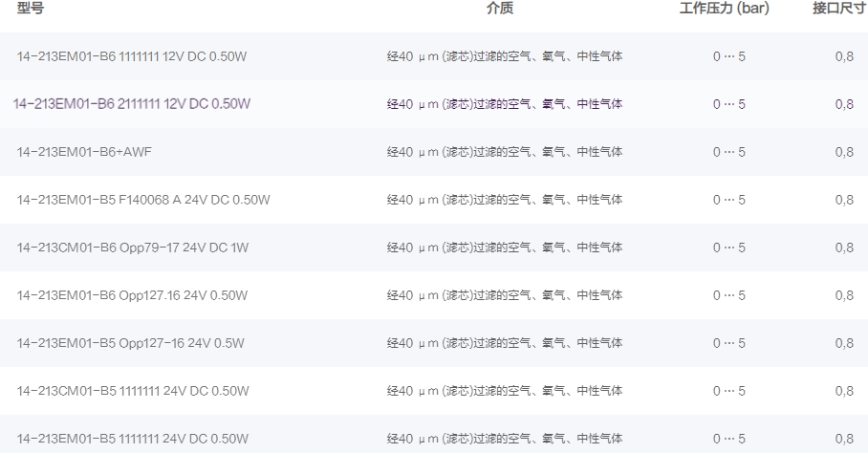Open model 14-213EM01-B5 1111111 24V DC 0.50W
The height and width of the screenshot is (453, 868).
point(133,440)
